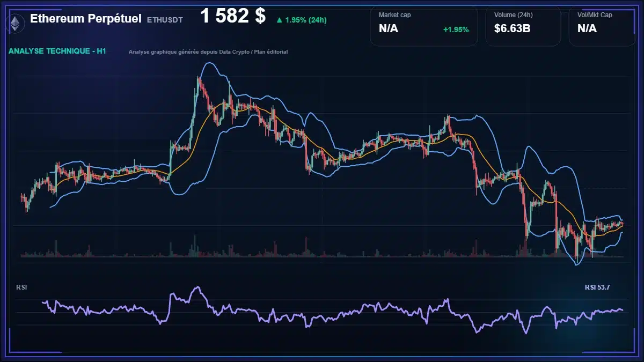Click the ETHUSDT ticker symbol
The image size is (644, 362).
(165, 20)
